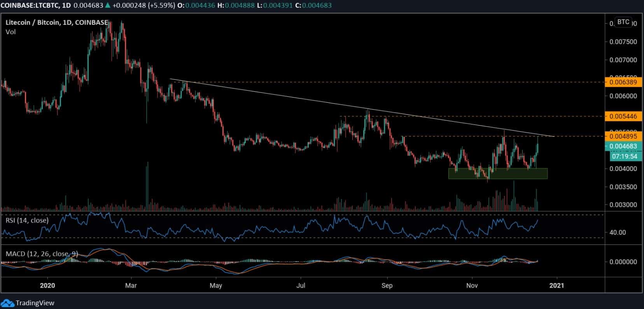Click the 0.007500 price scale value
This screenshot has height=309, width=644.
[x=623, y=42]
